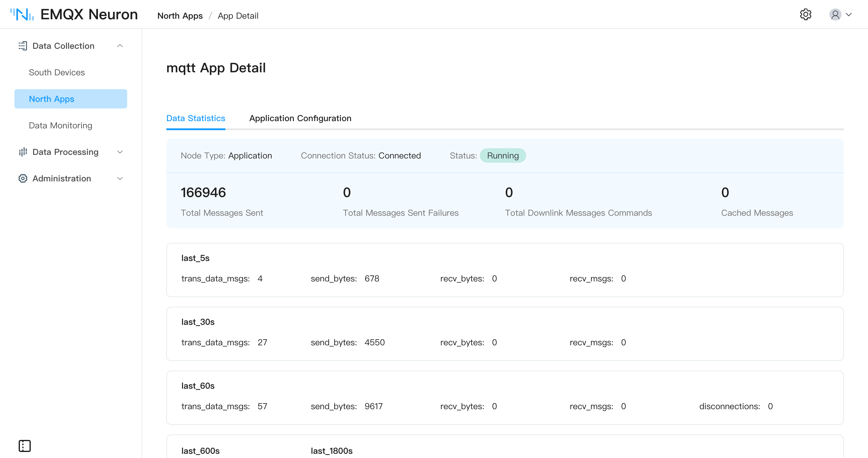The width and height of the screenshot is (868, 458).
Task: Click the Total Downlink Messages Commands label
Action: click(578, 213)
